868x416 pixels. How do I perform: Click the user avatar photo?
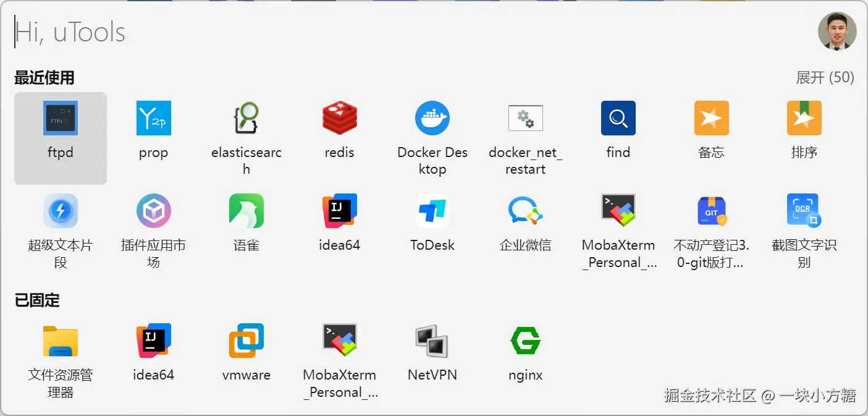pyautogui.click(x=837, y=32)
